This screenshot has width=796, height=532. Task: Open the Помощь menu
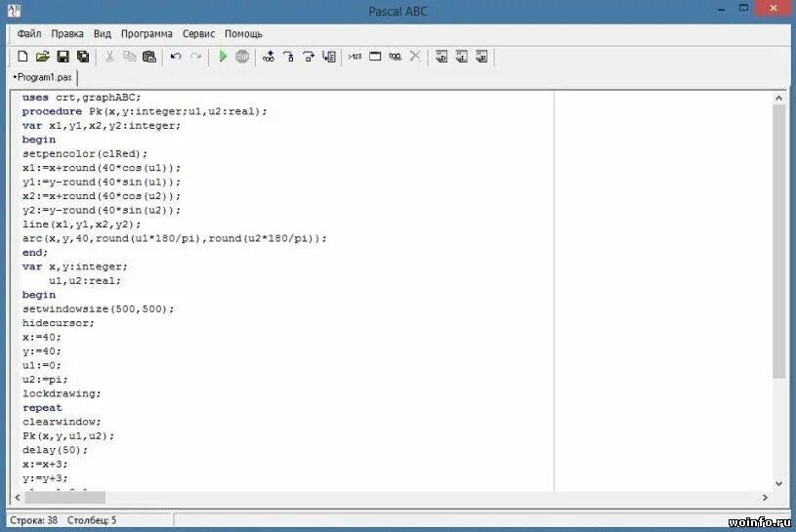point(243,34)
